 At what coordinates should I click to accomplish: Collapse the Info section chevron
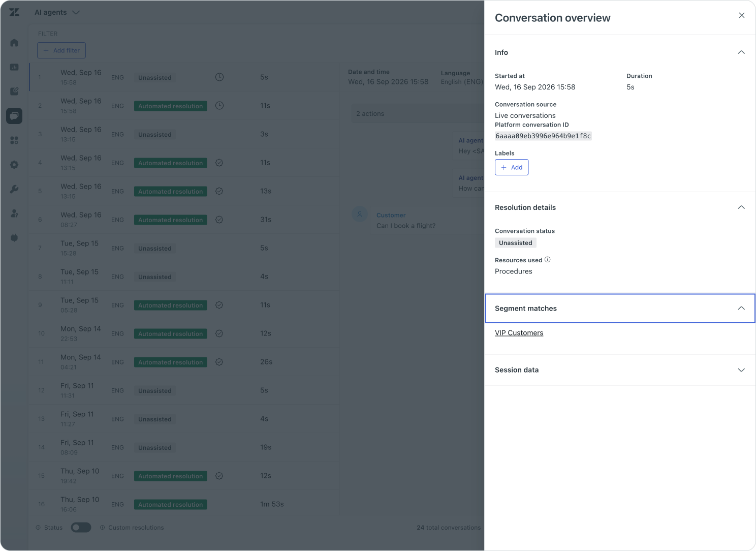[x=741, y=52]
